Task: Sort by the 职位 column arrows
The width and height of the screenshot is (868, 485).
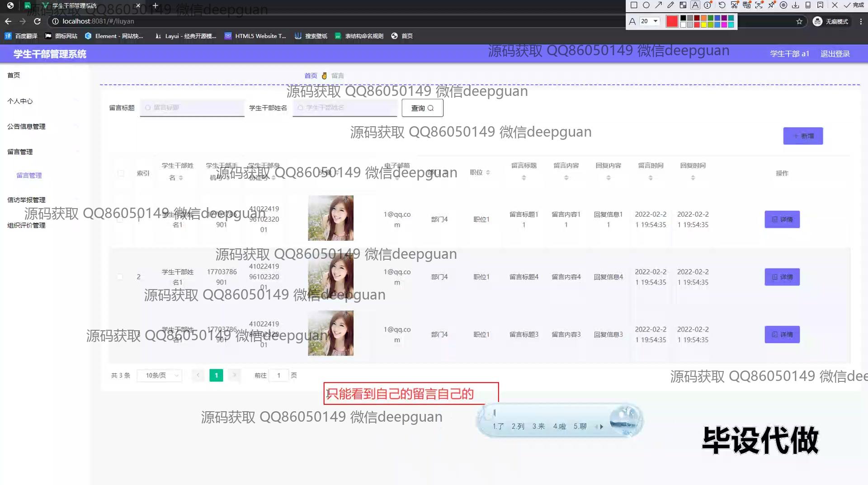Action: (488, 172)
